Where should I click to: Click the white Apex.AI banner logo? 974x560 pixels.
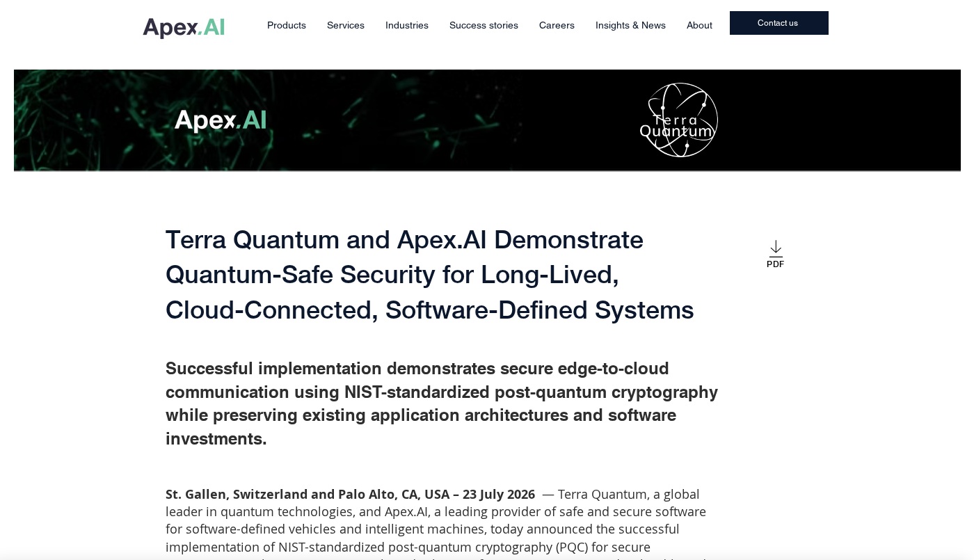coord(220,120)
